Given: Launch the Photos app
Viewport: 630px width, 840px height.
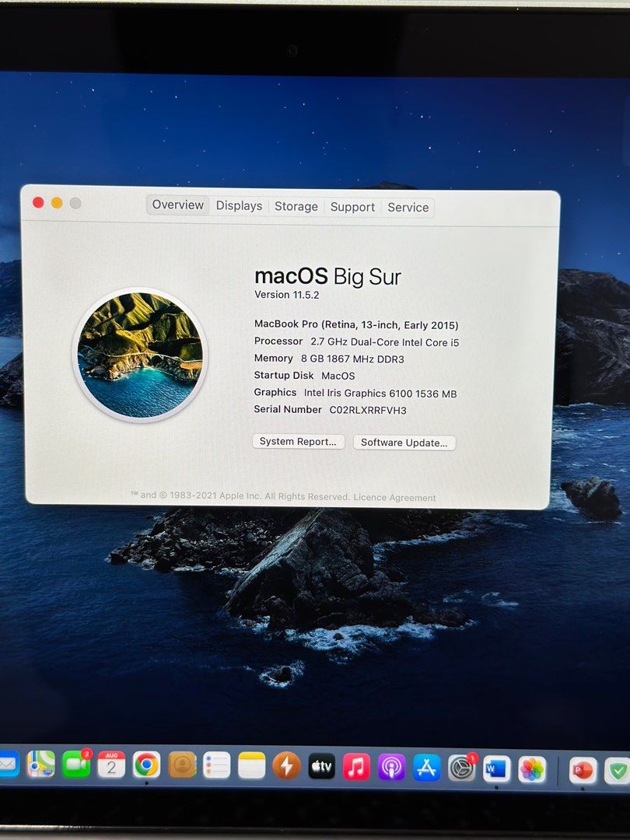Looking at the screenshot, I should coord(532,770).
